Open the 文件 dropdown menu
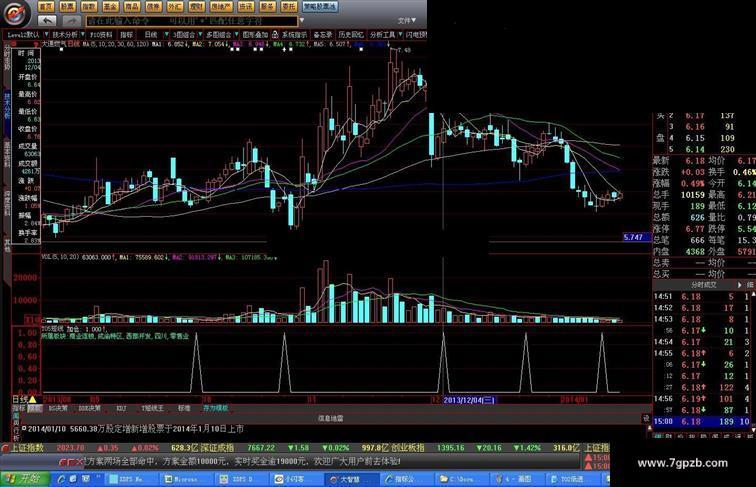The width and height of the screenshot is (756, 487). (x=407, y=20)
